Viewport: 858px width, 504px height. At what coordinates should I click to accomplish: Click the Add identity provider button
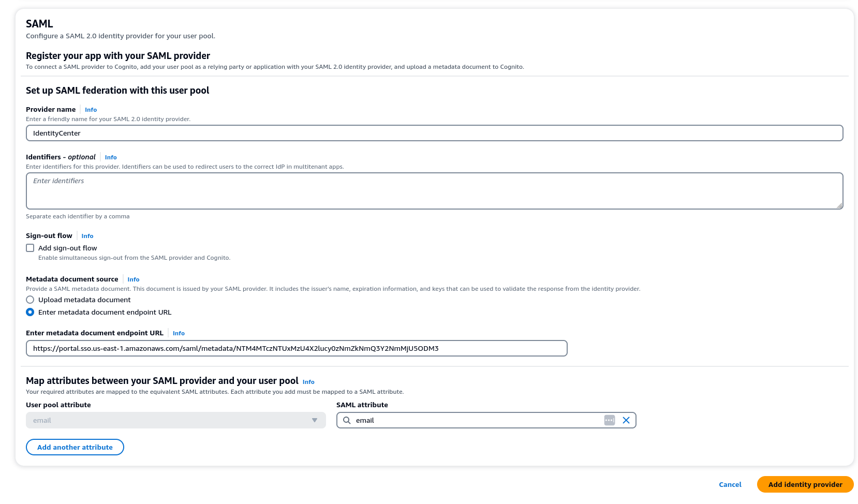[x=805, y=484]
